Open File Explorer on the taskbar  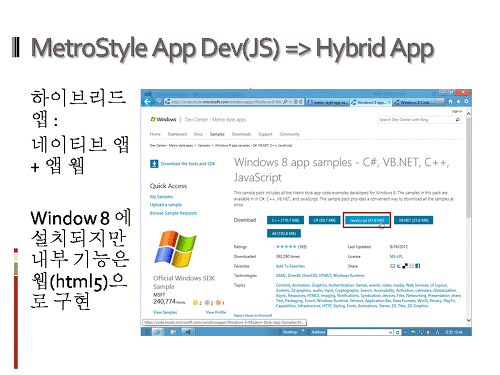pyautogui.click(x=173, y=332)
